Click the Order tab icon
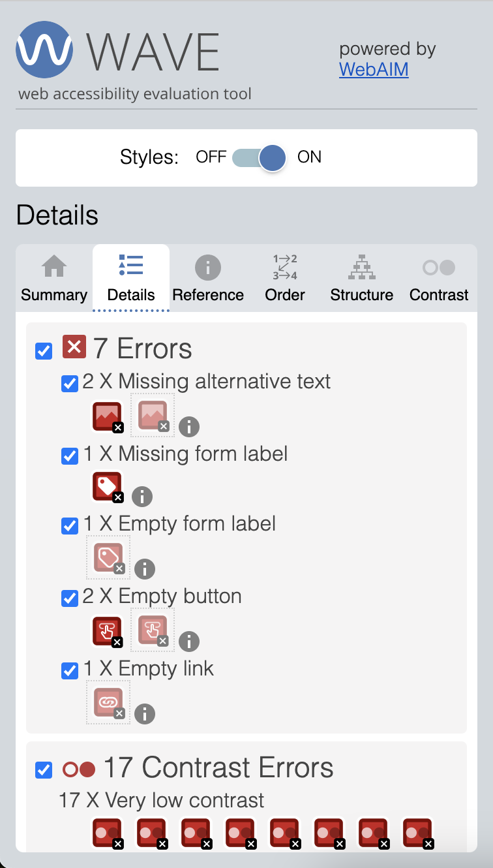The image size is (493, 868). pyautogui.click(x=284, y=267)
